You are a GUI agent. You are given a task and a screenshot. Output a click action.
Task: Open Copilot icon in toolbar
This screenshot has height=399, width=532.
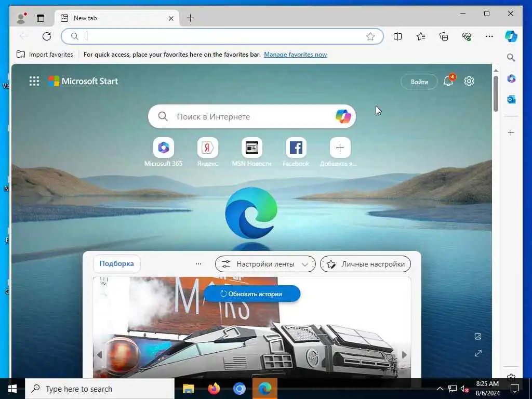point(511,36)
